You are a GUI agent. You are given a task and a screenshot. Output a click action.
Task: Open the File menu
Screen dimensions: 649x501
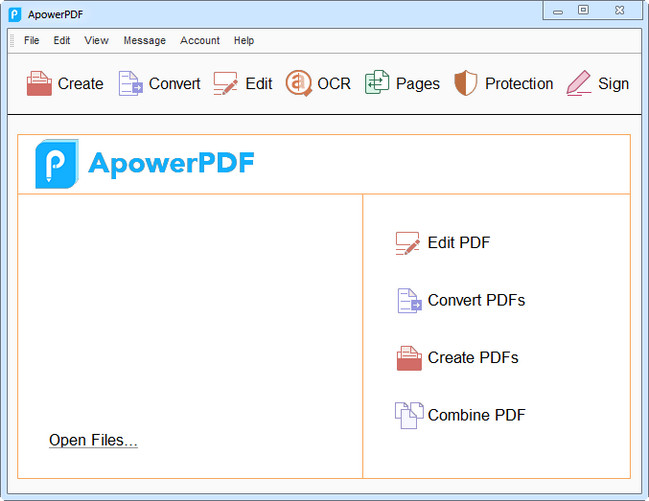click(x=31, y=41)
